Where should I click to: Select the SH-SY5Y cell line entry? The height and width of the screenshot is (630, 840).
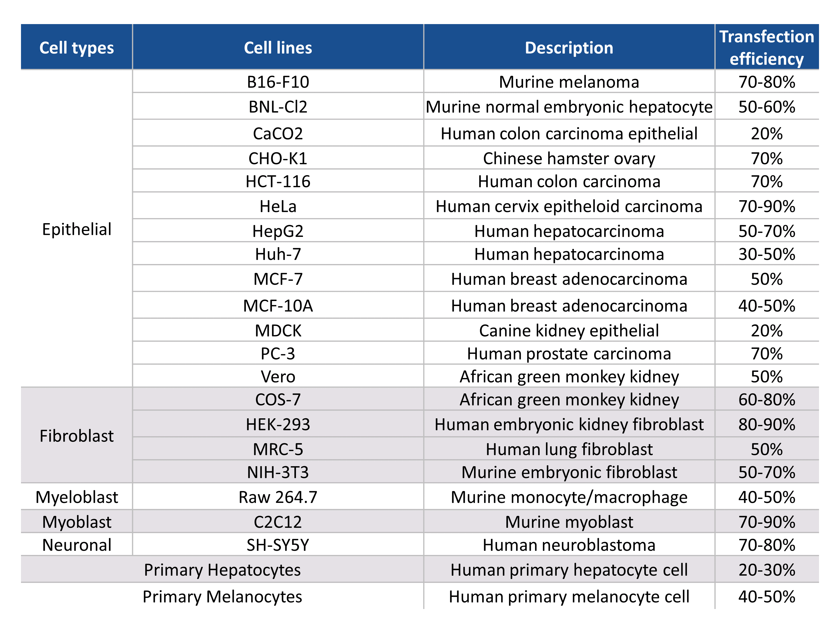[x=277, y=545]
